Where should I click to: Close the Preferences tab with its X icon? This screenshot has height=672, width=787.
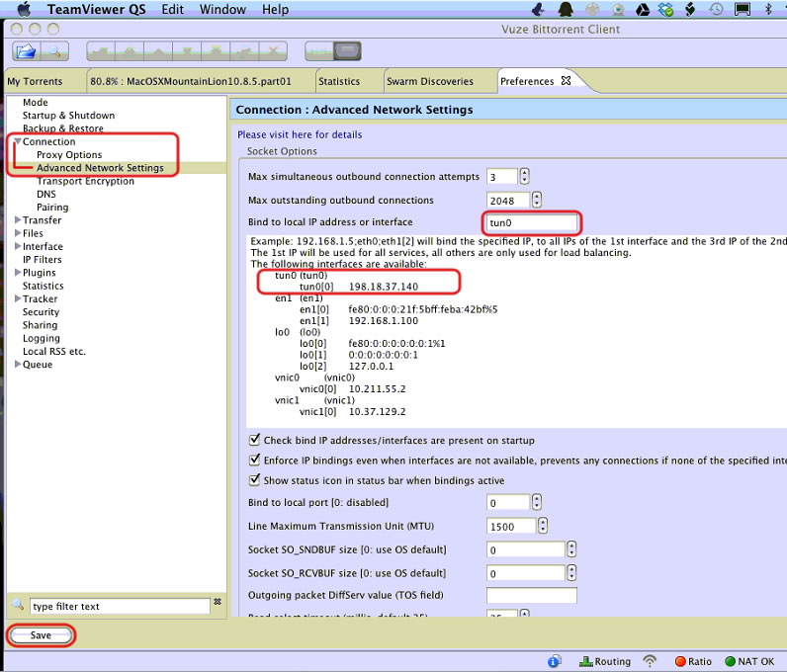566,80
